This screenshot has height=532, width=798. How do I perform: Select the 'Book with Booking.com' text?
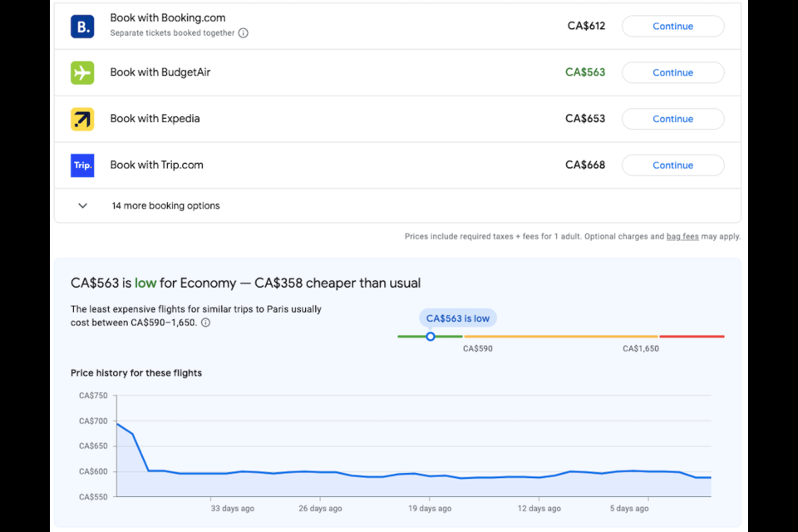click(x=168, y=17)
